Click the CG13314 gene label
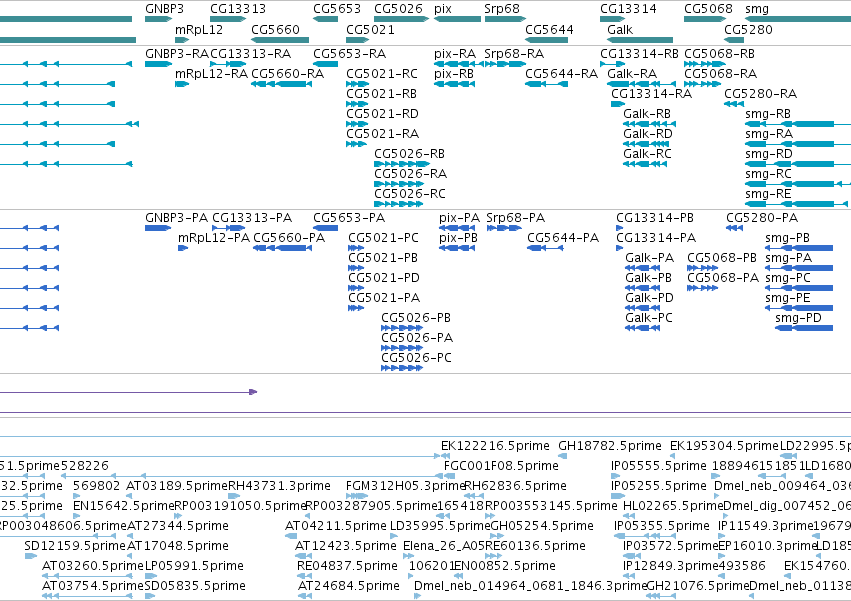Viewport: 851px width, 601px height. (628, 9)
